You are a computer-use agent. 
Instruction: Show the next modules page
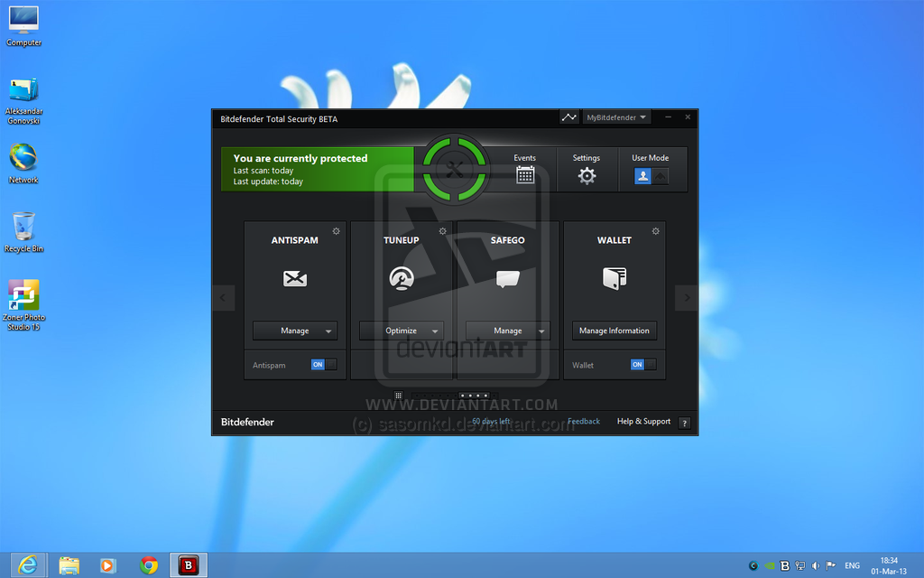[687, 298]
